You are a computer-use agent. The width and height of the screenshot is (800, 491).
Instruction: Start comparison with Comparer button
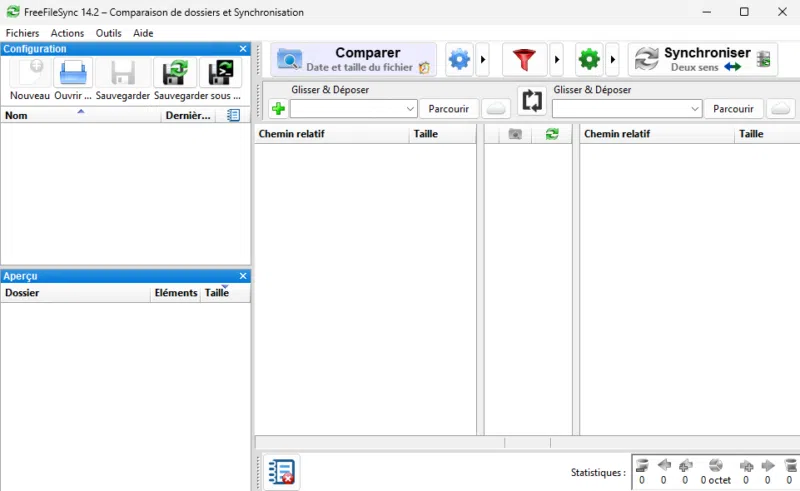(x=353, y=60)
